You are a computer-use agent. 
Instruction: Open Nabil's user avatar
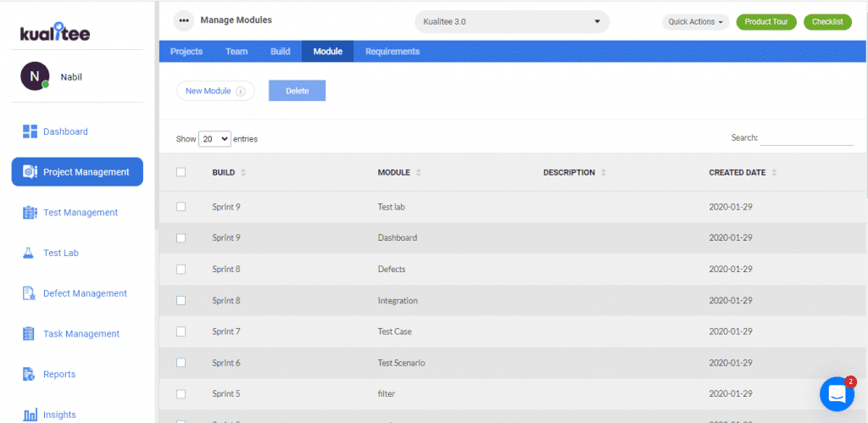(x=34, y=76)
